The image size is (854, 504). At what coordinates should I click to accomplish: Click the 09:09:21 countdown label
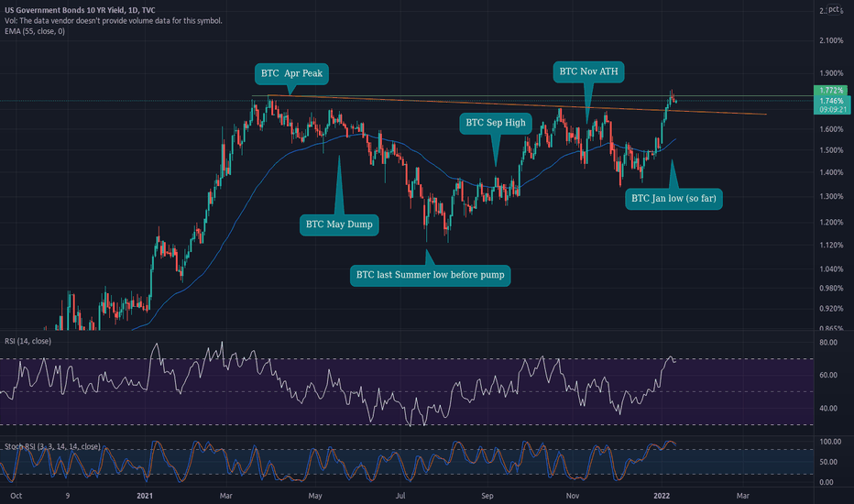pyautogui.click(x=832, y=110)
